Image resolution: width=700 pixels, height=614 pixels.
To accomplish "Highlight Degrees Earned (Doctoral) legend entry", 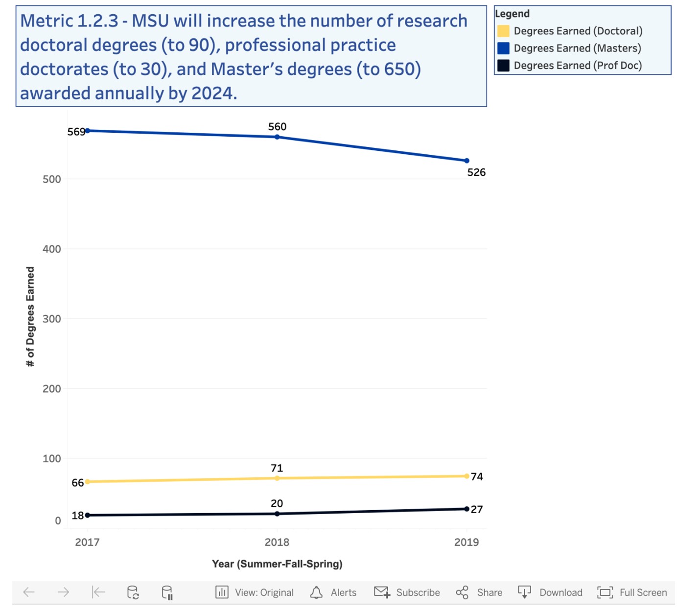I will [x=578, y=31].
